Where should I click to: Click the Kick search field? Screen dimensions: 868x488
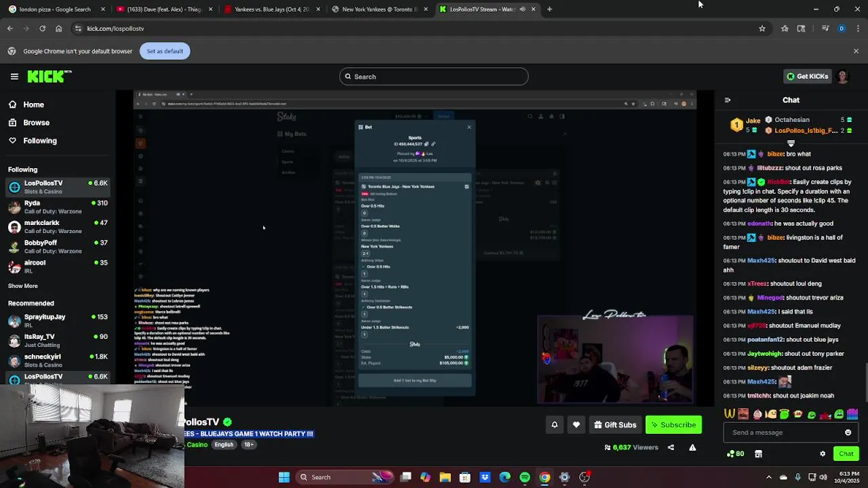point(434,77)
